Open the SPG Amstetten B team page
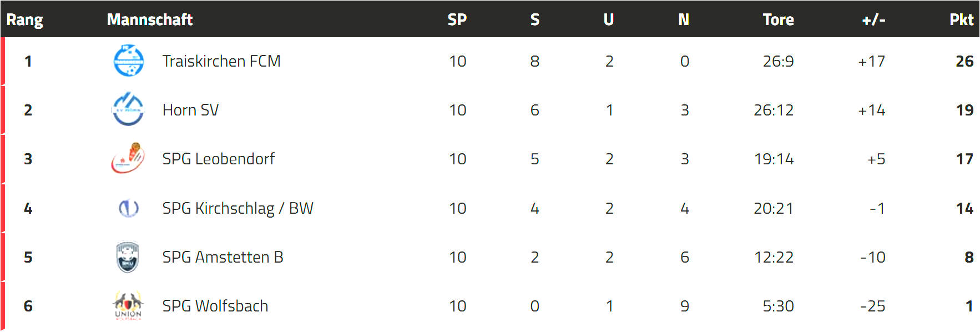The height and width of the screenshot is (332, 980). click(x=223, y=257)
